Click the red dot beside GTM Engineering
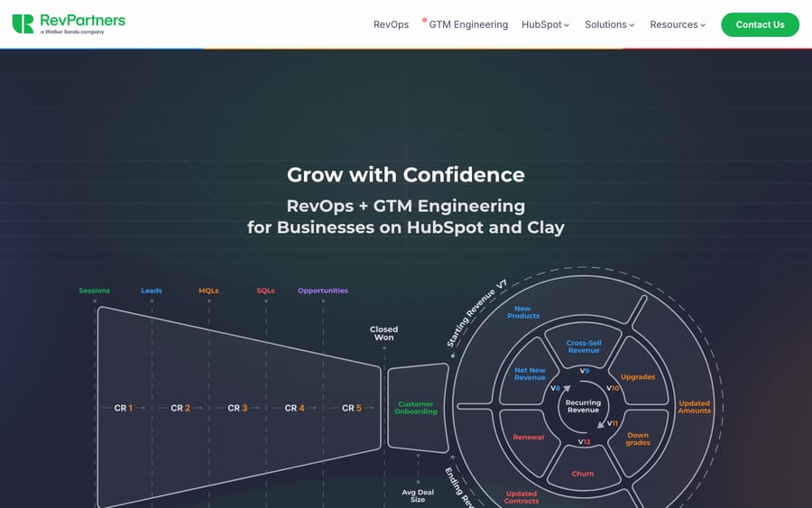The image size is (812, 508). (x=424, y=20)
